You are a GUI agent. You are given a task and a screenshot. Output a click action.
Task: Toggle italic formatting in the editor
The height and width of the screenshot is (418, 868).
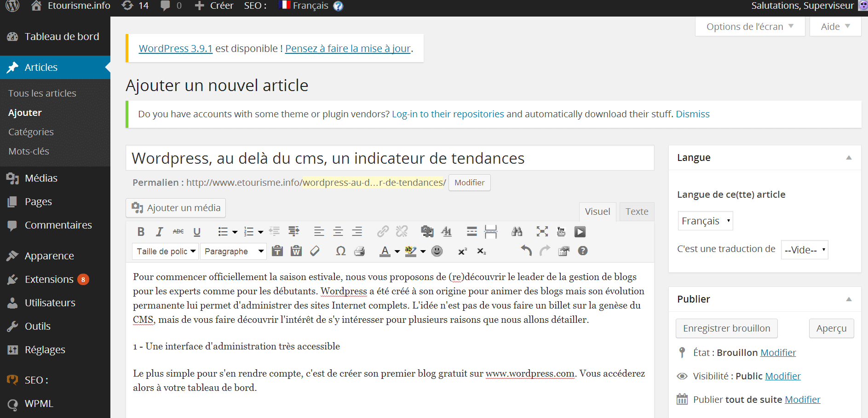160,232
